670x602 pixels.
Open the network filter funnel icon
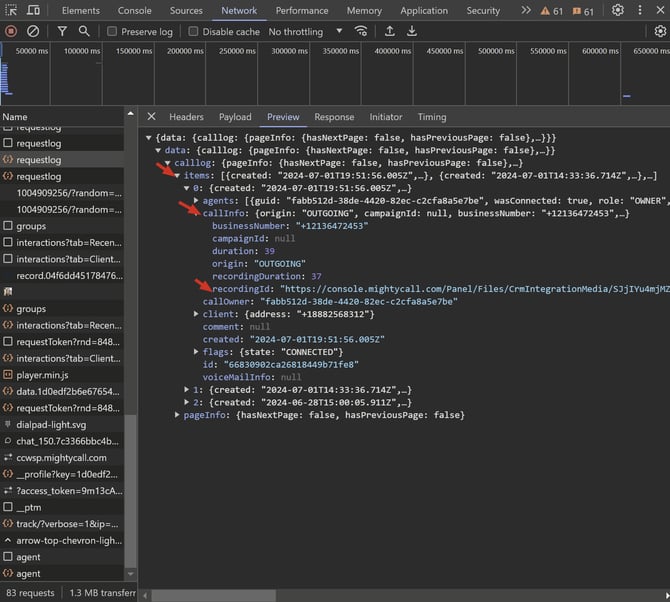coord(62,31)
